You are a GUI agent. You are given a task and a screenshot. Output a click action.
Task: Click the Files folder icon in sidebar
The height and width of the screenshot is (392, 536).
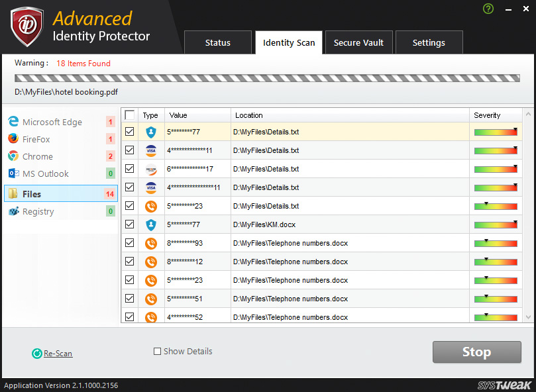pos(13,193)
